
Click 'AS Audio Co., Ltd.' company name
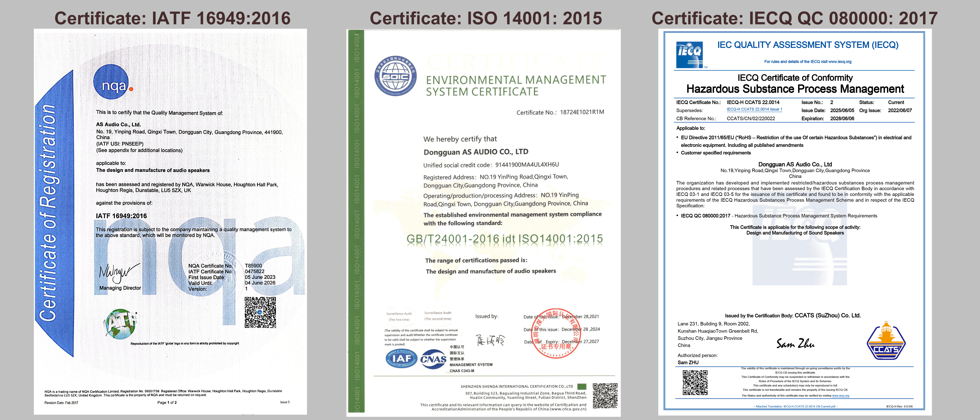pyautogui.click(x=118, y=124)
